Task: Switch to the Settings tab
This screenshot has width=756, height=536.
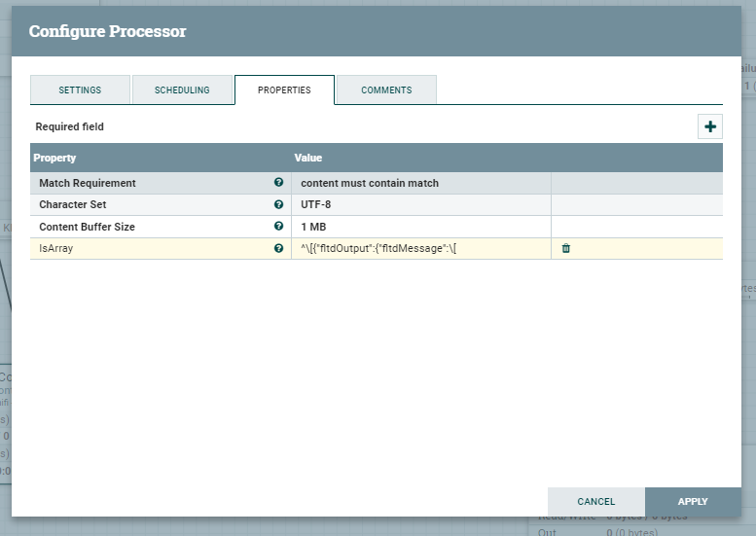Action: coord(80,90)
